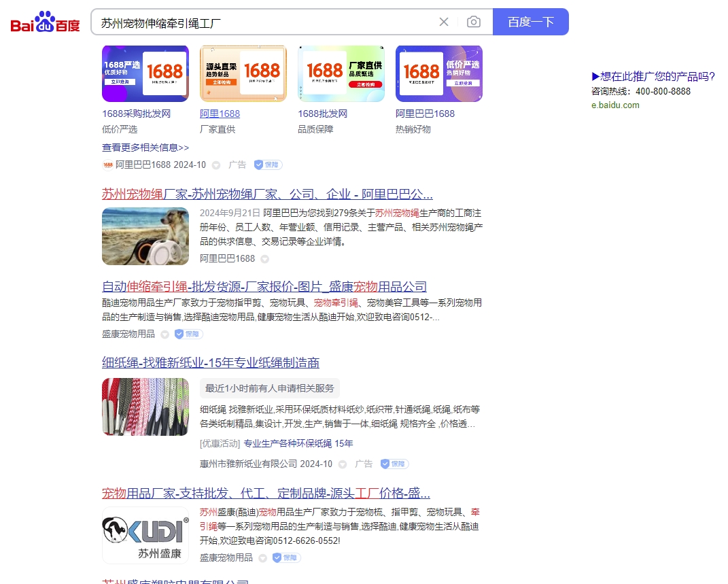The image size is (728, 584).
Task: Open the dropdown arrow beside 惠州市雅新纸业有限公司 2024-10
Action: pos(343,464)
